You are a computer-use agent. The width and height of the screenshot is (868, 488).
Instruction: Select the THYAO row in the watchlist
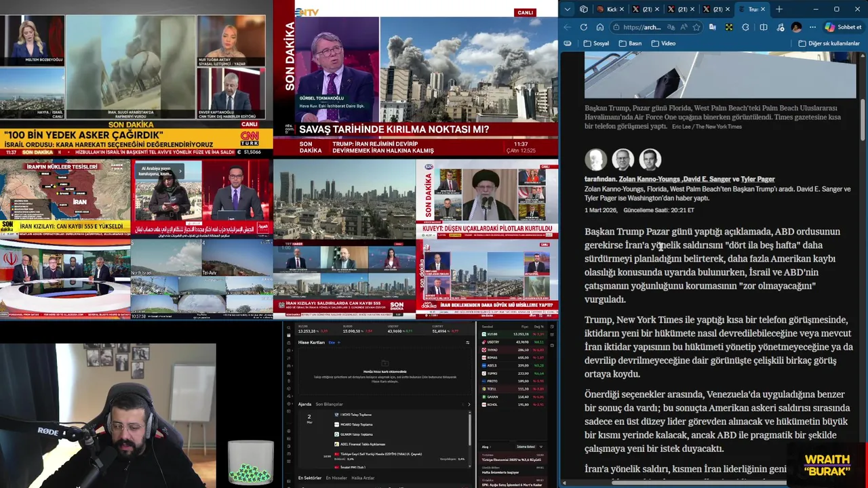click(x=513, y=350)
